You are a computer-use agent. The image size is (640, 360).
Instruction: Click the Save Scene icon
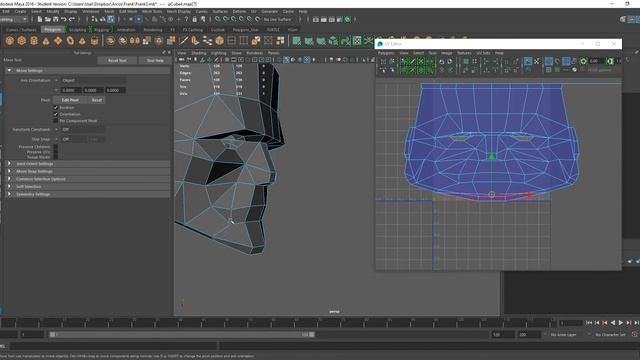pyautogui.click(x=56, y=19)
